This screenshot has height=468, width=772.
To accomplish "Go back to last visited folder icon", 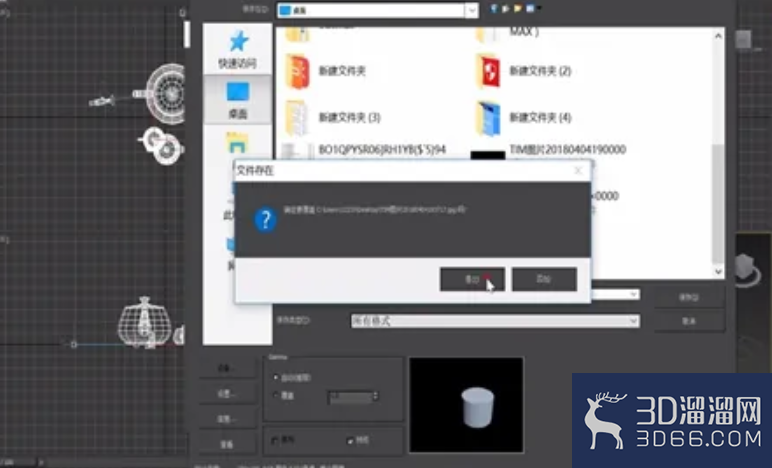I will point(494,8).
